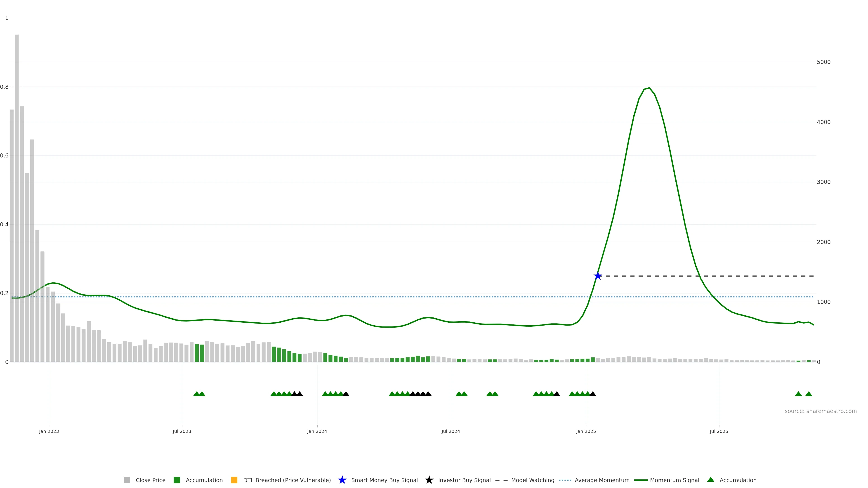Viewport: 868px width, 488px height.
Task: Click the black Investor Buy Signal star
Action: click(x=429, y=480)
